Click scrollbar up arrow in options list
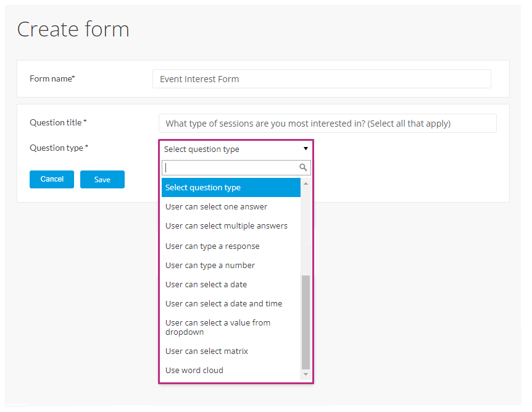This screenshot has width=532, height=412. [x=305, y=183]
